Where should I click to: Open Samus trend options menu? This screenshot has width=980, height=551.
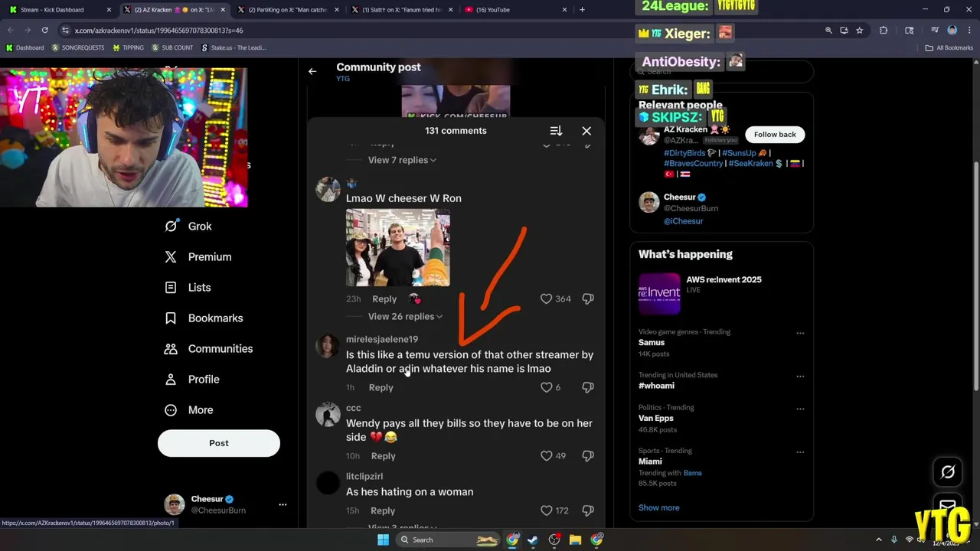(x=800, y=333)
